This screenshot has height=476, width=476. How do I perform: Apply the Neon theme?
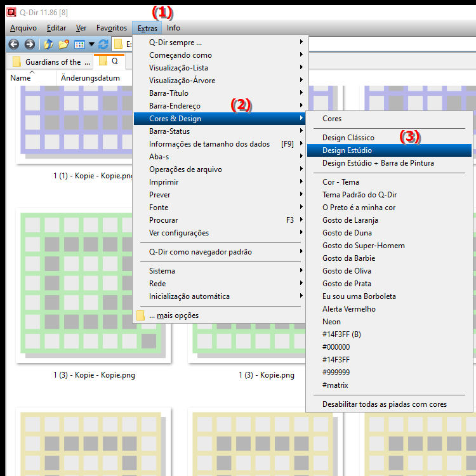click(x=389, y=322)
